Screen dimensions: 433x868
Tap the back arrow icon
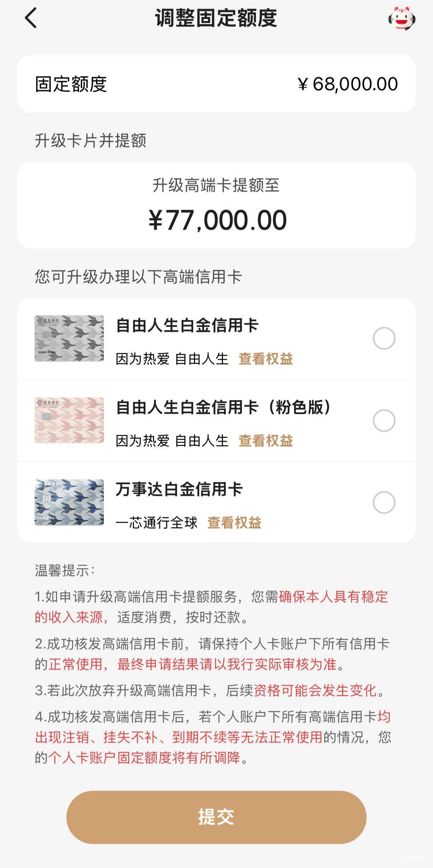click(31, 18)
